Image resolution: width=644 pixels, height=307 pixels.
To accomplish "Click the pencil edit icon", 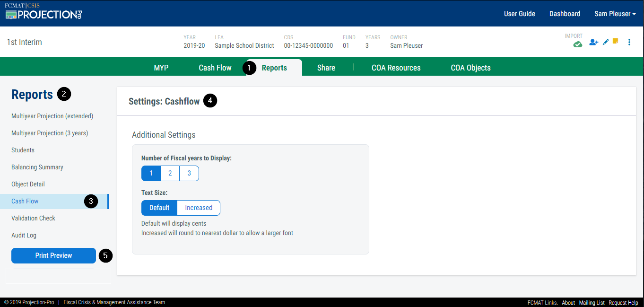I will coord(606,42).
